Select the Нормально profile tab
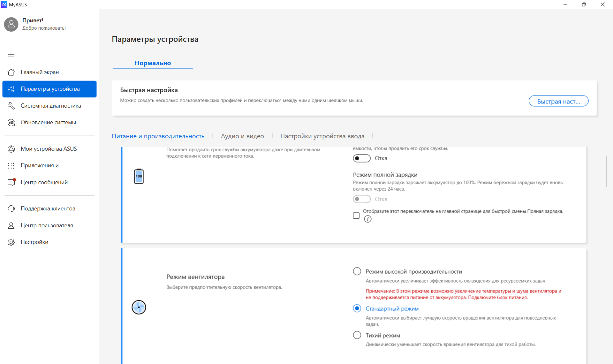This screenshot has width=613, height=364. (x=153, y=63)
